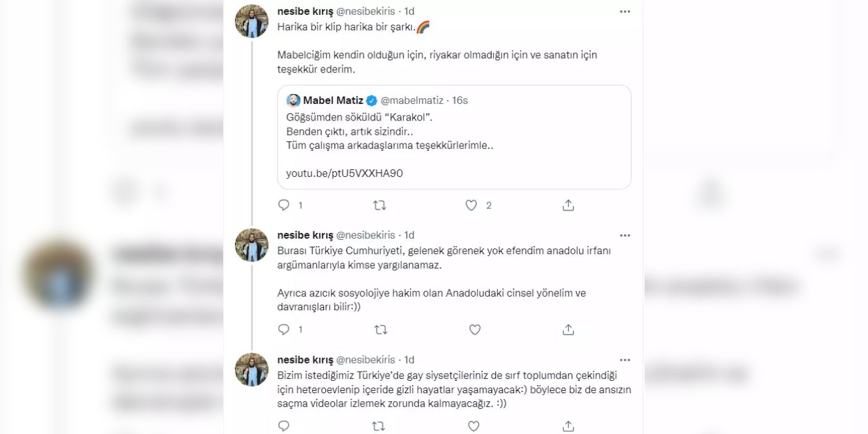The height and width of the screenshot is (434, 868).
Task: Reply to the first tweet about the clip
Action: 284,205
